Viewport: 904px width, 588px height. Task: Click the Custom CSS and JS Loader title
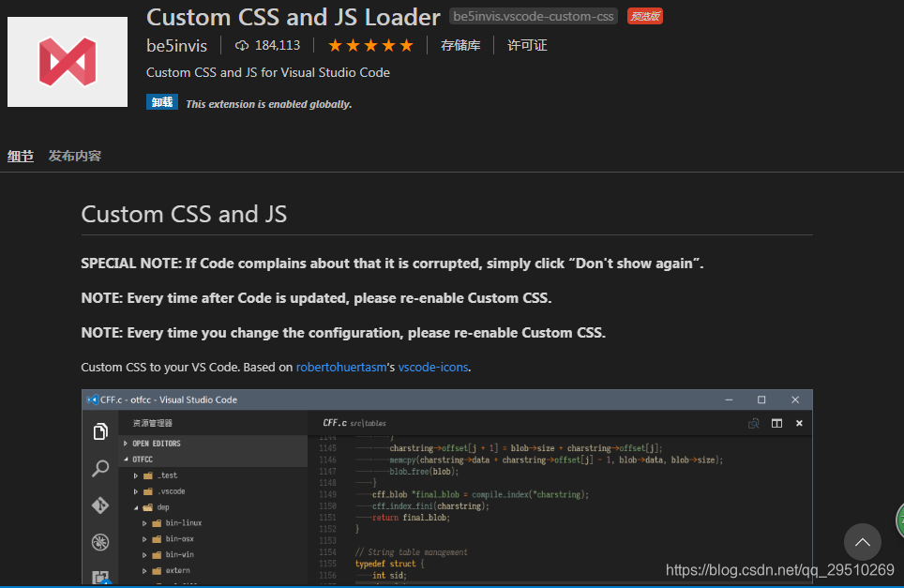click(293, 17)
